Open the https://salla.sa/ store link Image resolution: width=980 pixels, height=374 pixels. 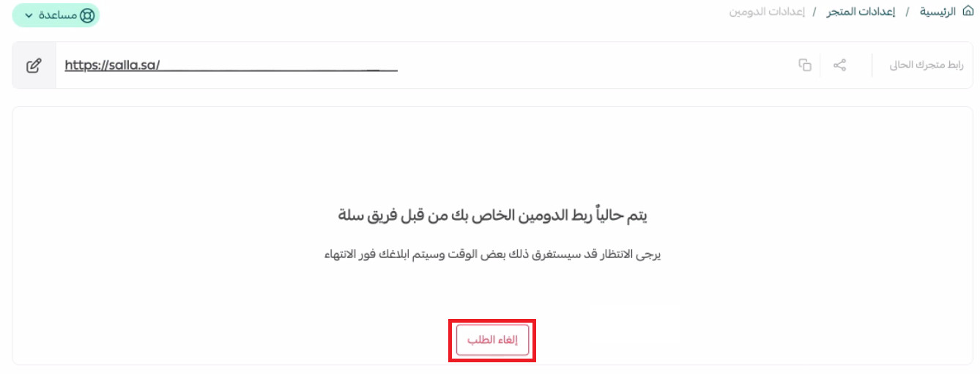112,65
